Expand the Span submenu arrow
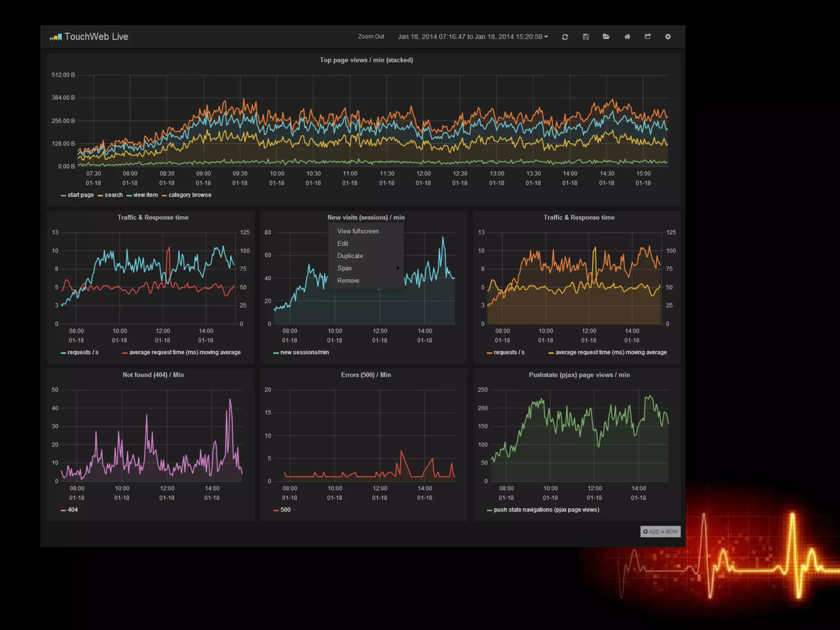840x630 pixels. 397,268
